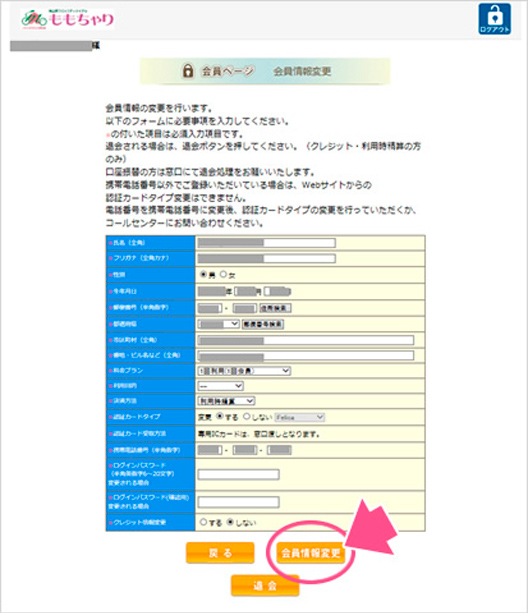Open the payment method dropdown 利用時精算
The image size is (528, 613).
(226, 401)
